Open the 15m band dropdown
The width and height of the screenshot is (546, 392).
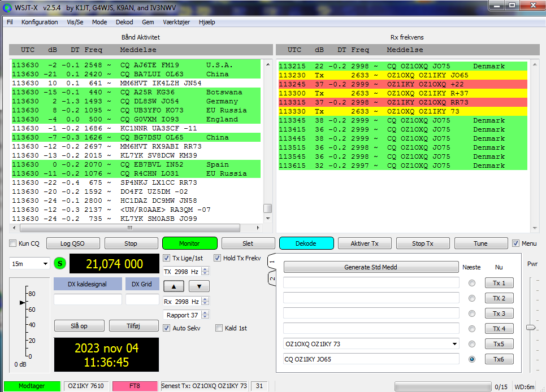tap(29, 264)
